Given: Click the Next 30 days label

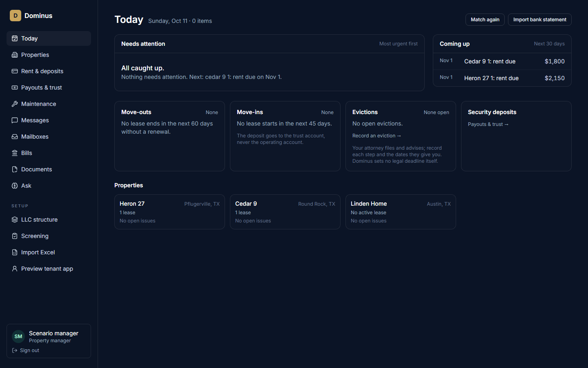Looking at the screenshot, I should [x=549, y=44].
